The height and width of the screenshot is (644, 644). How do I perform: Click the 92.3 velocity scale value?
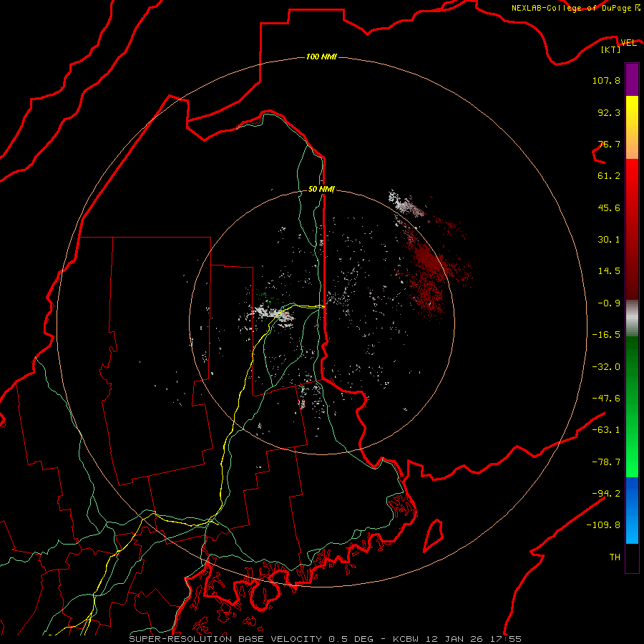point(609,112)
